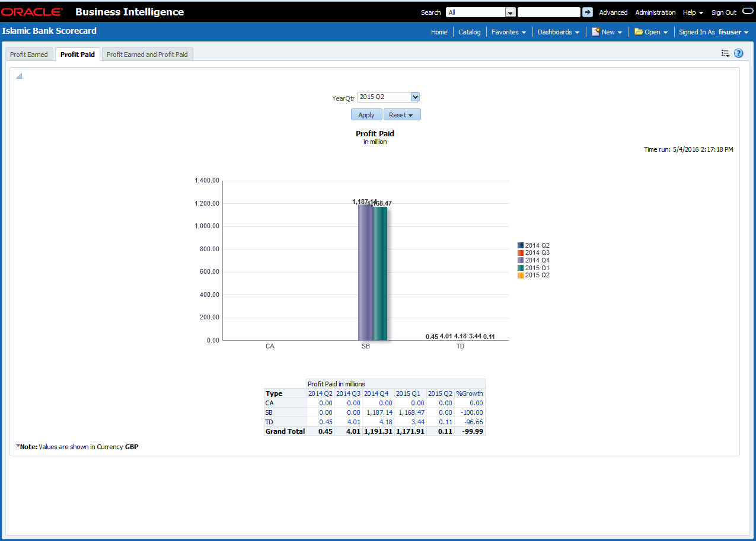Click inside the search text field
Screen dimensions: 756x541
[x=548, y=12]
